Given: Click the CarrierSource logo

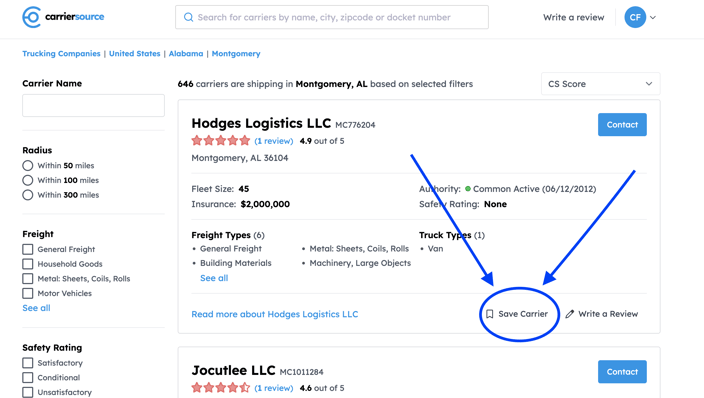Looking at the screenshot, I should click(x=63, y=17).
